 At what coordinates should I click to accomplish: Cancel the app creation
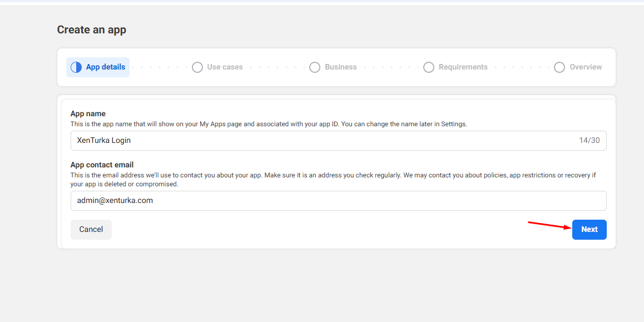[91, 230]
